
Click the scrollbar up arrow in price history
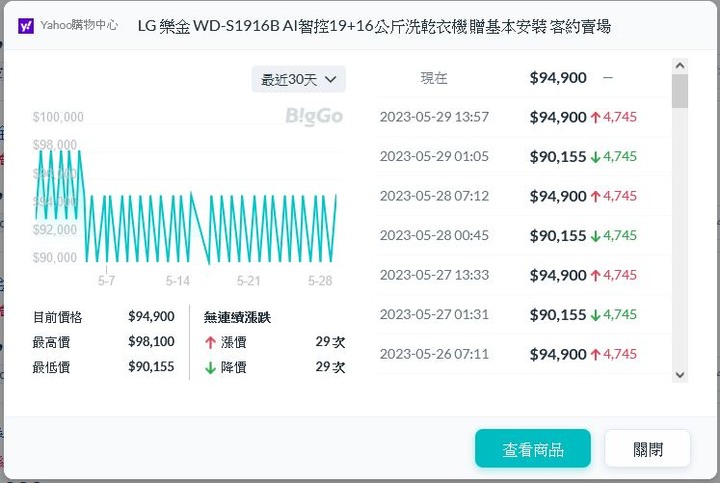(680, 66)
